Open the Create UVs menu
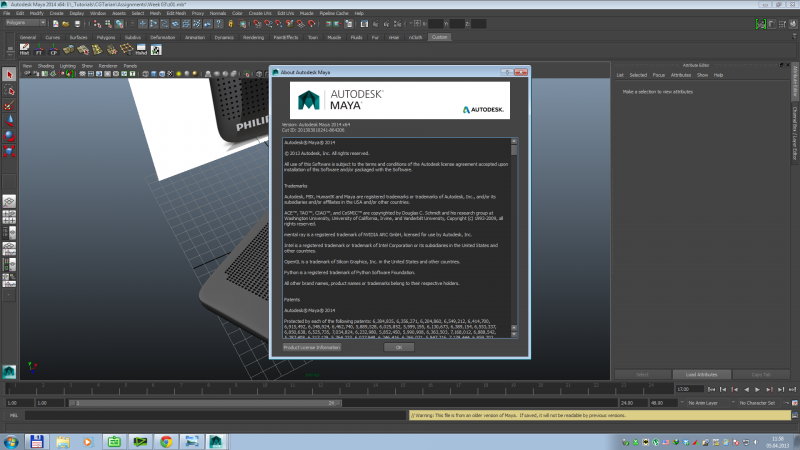 point(257,13)
